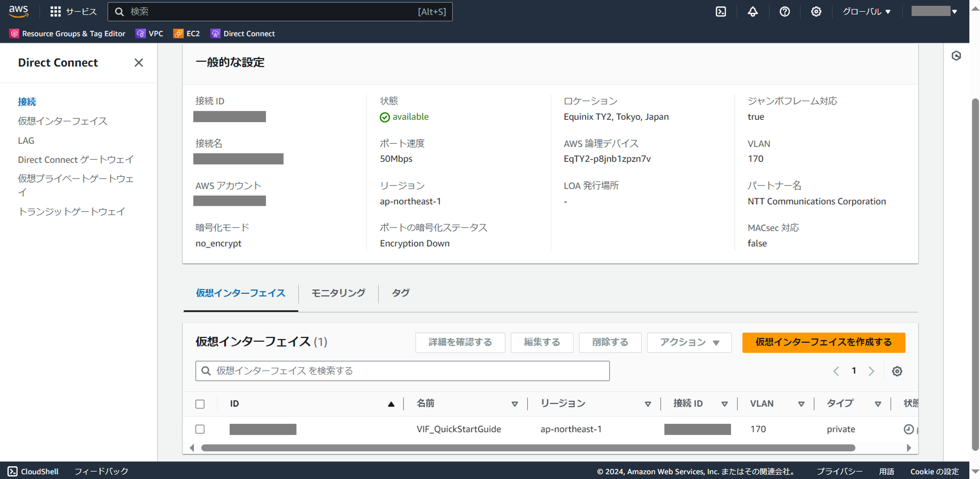Sort by the 名前 column arrow

click(514, 404)
